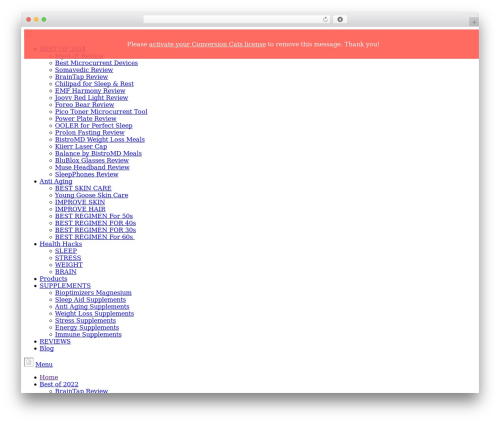Open Kiierr Laser Cap link
This screenshot has width=500, height=423.
[x=81, y=147]
